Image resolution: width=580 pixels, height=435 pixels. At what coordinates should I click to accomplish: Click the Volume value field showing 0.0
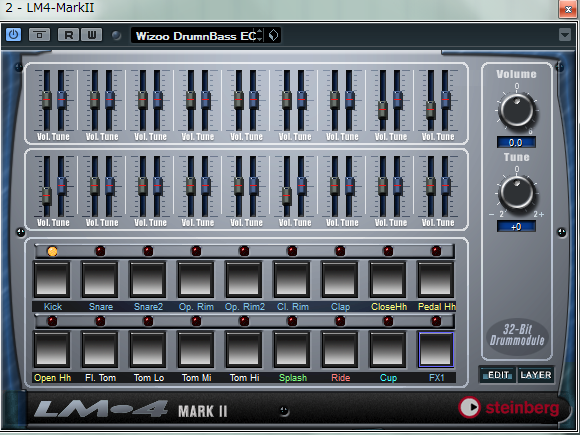pos(516,142)
